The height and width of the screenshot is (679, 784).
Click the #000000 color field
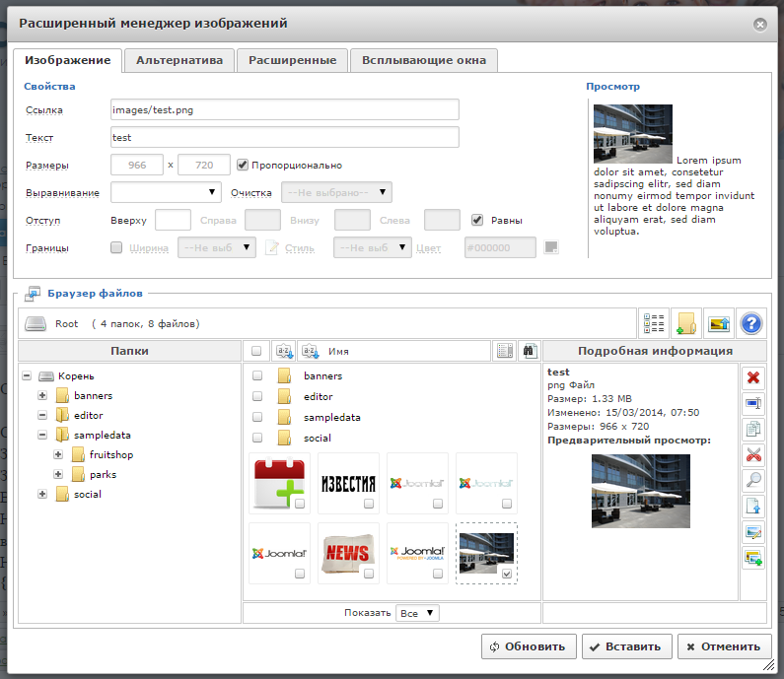tap(500, 247)
